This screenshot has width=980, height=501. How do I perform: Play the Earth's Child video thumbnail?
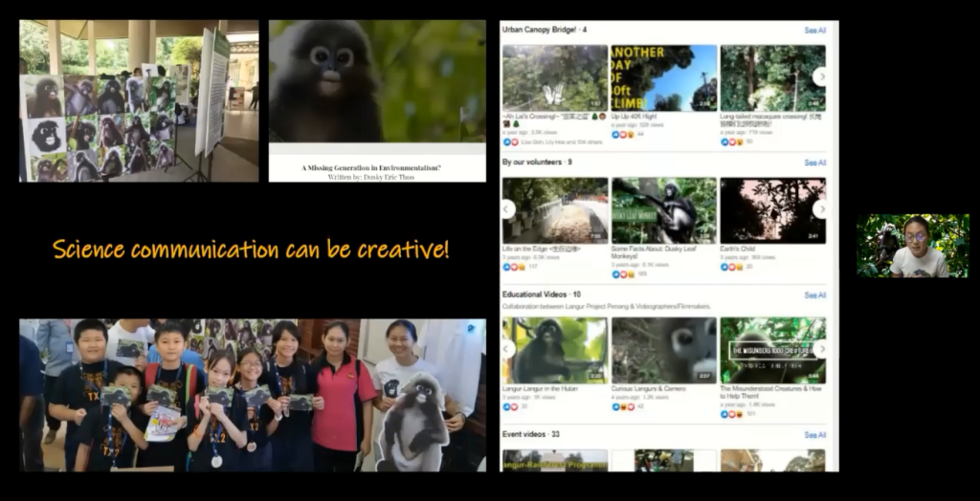click(x=772, y=210)
